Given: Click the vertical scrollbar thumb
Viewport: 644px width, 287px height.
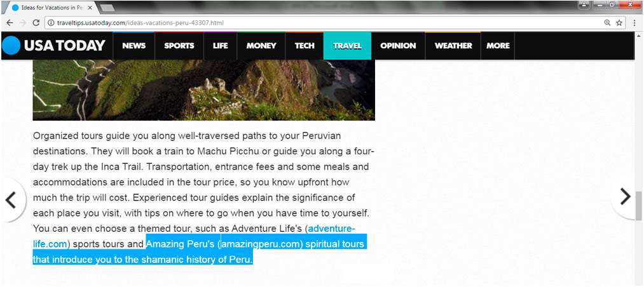Looking at the screenshot, I should [x=639, y=205].
